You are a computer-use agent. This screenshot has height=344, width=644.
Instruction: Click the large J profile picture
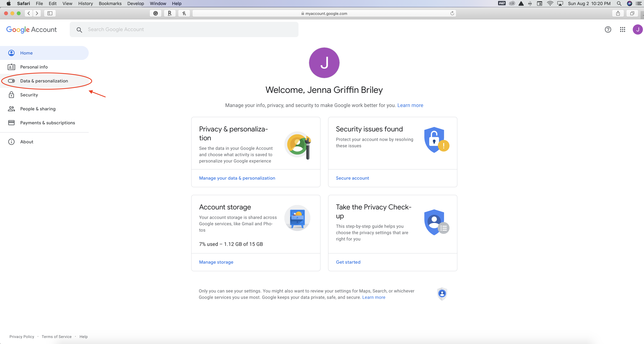tap(324, 63)
